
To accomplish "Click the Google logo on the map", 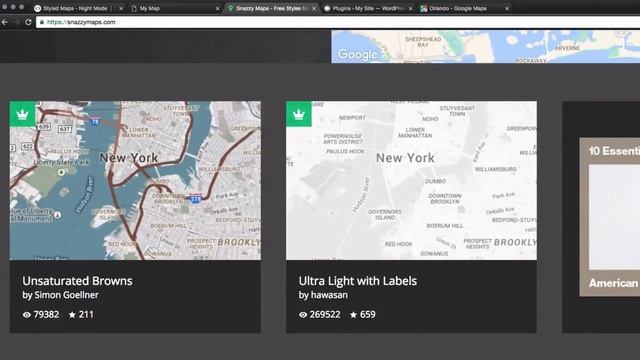I will pyautogui.click(x=358, y=54).
